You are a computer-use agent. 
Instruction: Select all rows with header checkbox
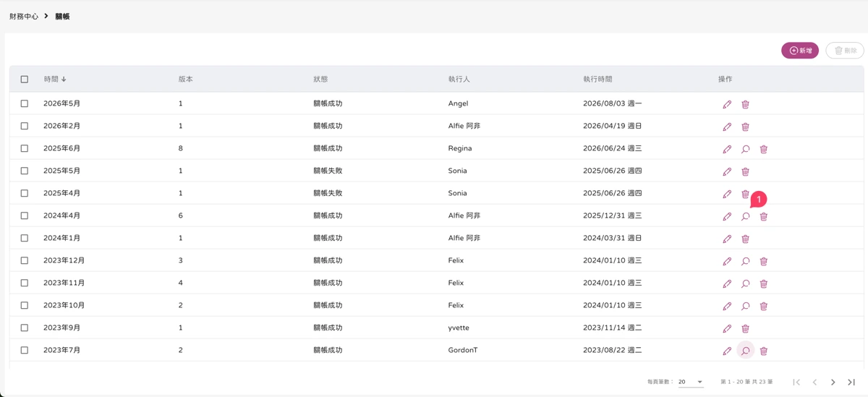tap(25, 80)
